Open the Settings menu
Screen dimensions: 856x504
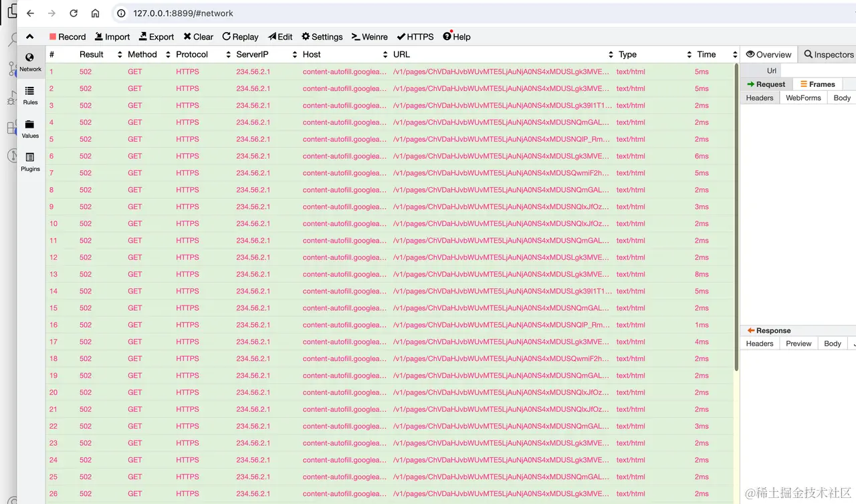point(322,37)
